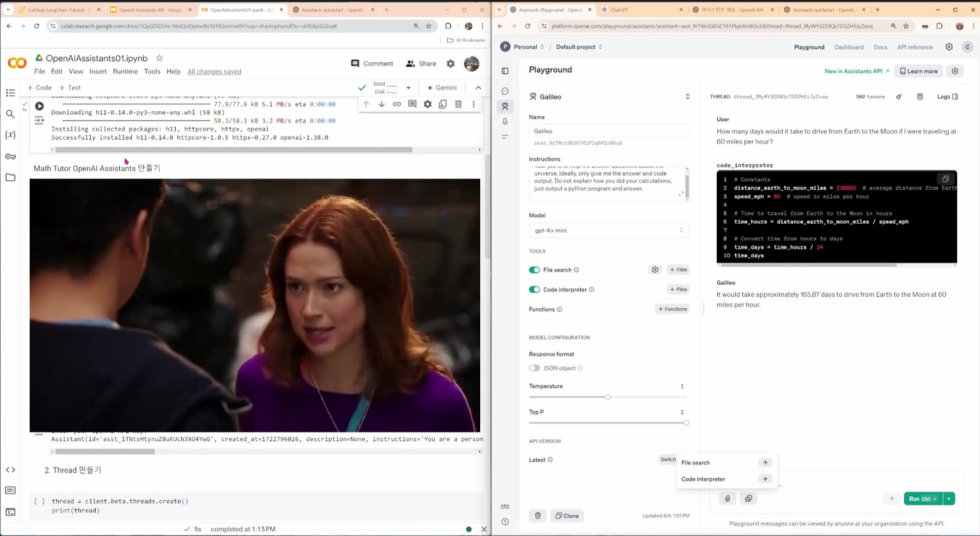Toggle File search tool off
The image size is (980, 536).
pyautogui.click(x=534, y=270)
